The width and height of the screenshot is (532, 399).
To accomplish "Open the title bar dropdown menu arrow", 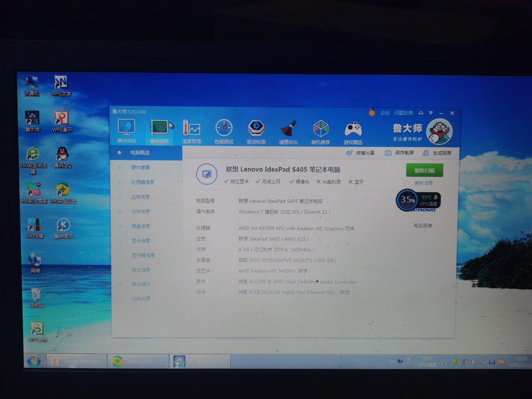I will tap(431, 113).
